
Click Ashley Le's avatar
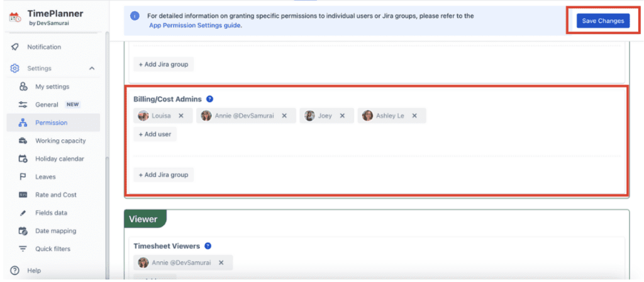367,116
